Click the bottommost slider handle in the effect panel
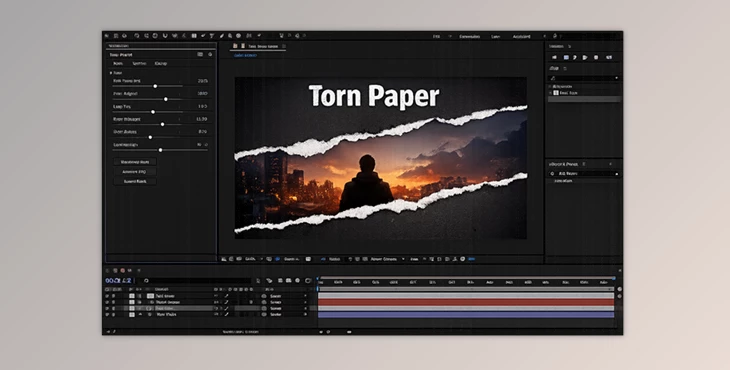730x370 pixels. point(161,150)
